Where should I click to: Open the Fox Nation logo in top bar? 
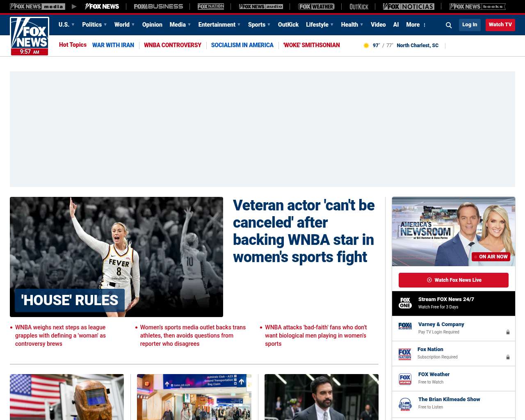211,7
